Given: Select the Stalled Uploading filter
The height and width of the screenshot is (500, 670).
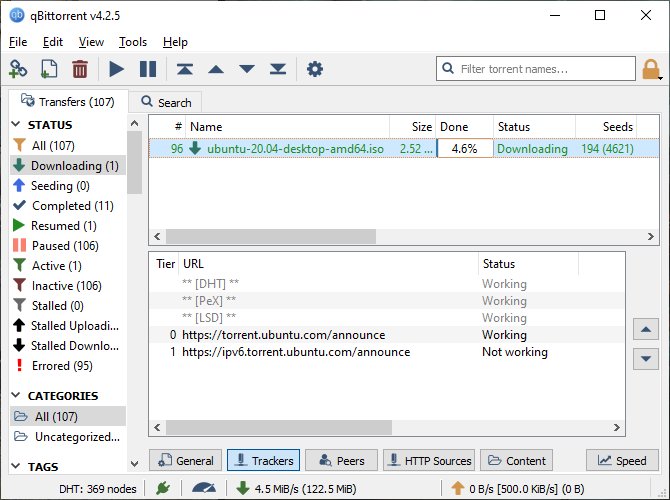Looking at the screenshot, I should [68, 326].
